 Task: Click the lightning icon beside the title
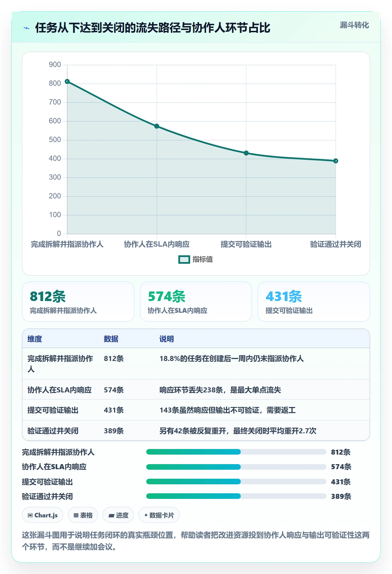pos(27,28)
